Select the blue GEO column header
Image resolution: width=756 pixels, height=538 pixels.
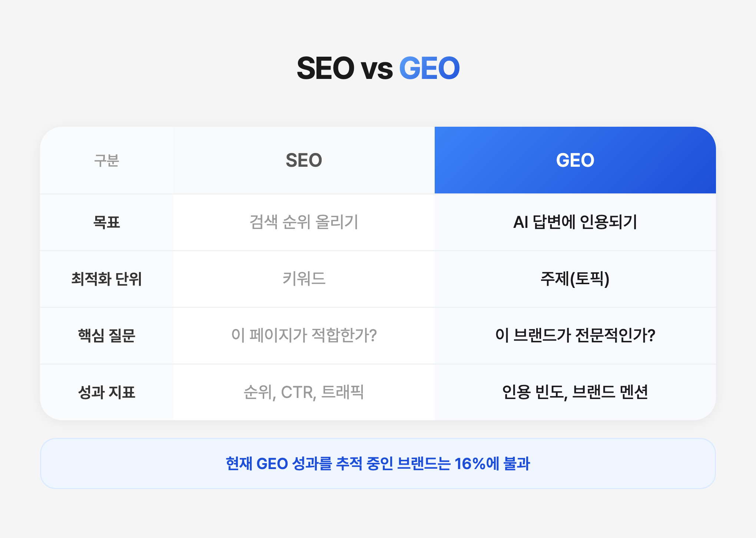coord(575,160)
